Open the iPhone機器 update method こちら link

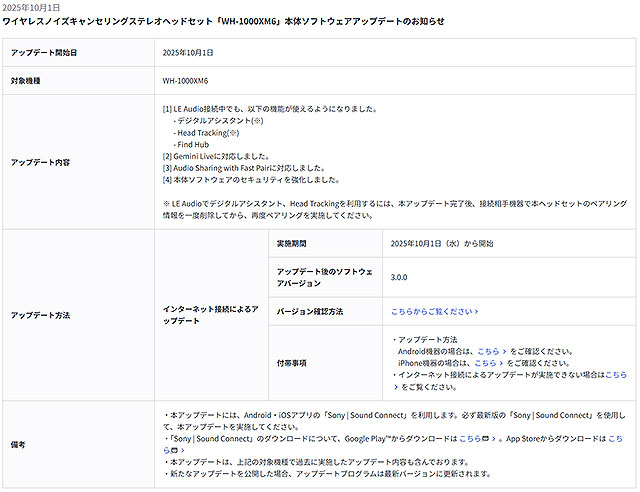[x=484, y=363]
